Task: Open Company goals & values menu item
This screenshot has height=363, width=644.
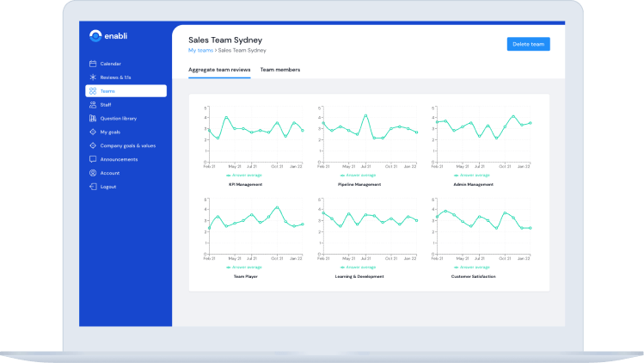Action: click(127, 145)
